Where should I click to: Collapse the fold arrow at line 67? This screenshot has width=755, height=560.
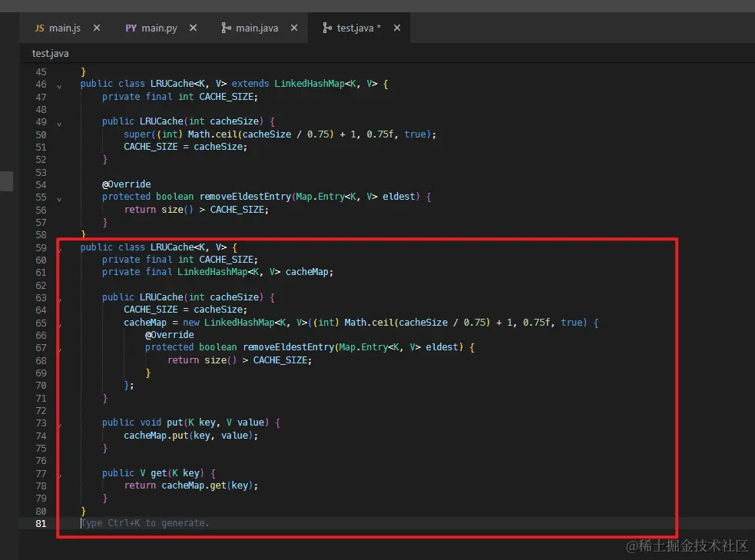click(x=60, y=350)
